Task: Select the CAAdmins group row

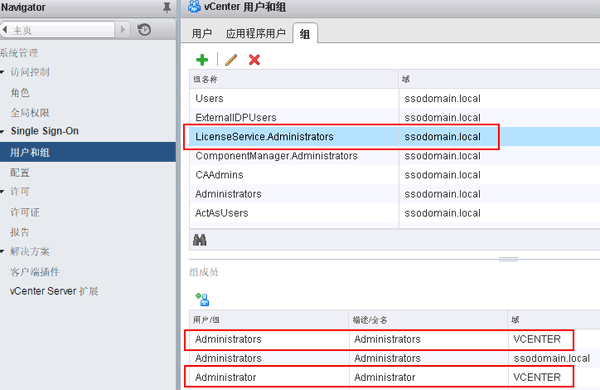Action: 395,175
